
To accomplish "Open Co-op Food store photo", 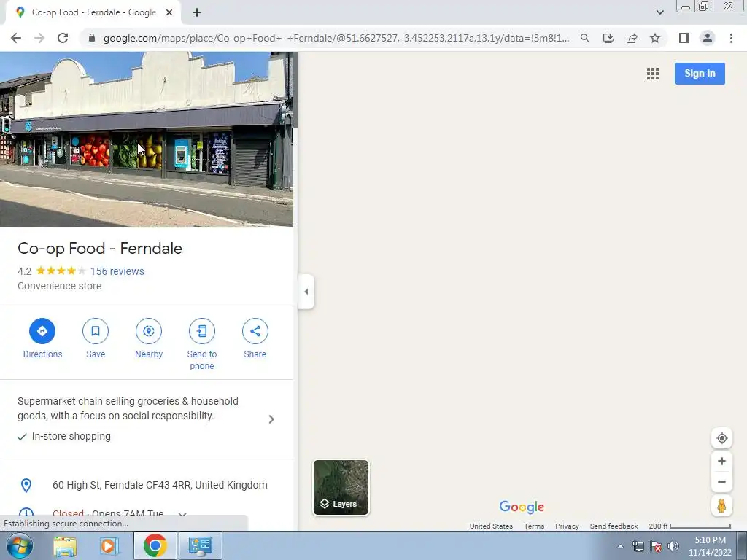I will pos(146,139).
